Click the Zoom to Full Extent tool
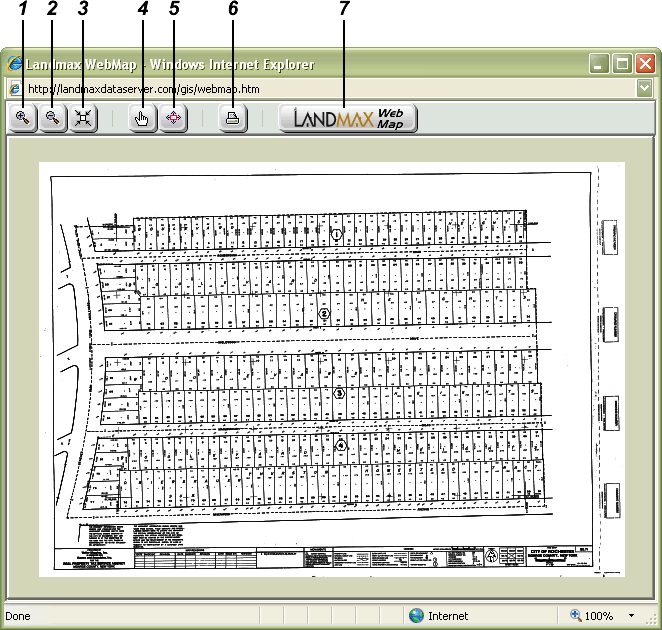The height and width of the screenshot is (630, 662). [x=82, y=118]
